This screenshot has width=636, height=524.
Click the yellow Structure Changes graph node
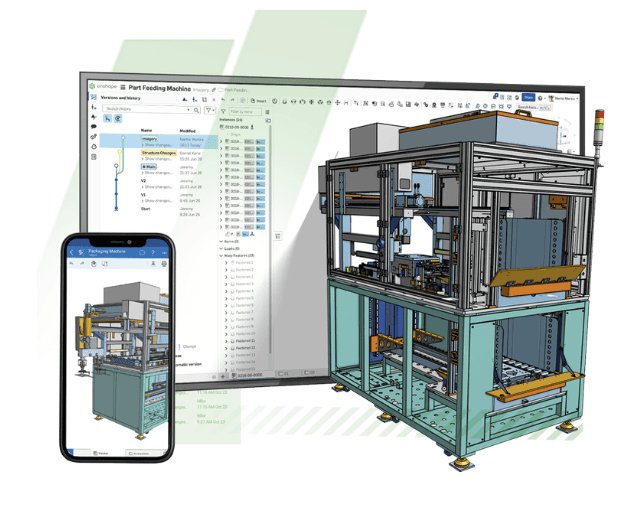click(120, 151)
